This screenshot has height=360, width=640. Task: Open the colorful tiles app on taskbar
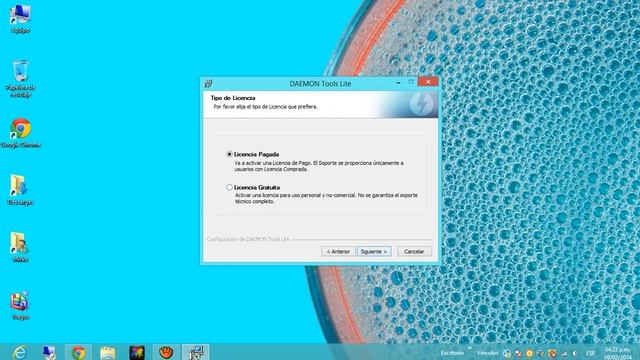click(137, 352)
